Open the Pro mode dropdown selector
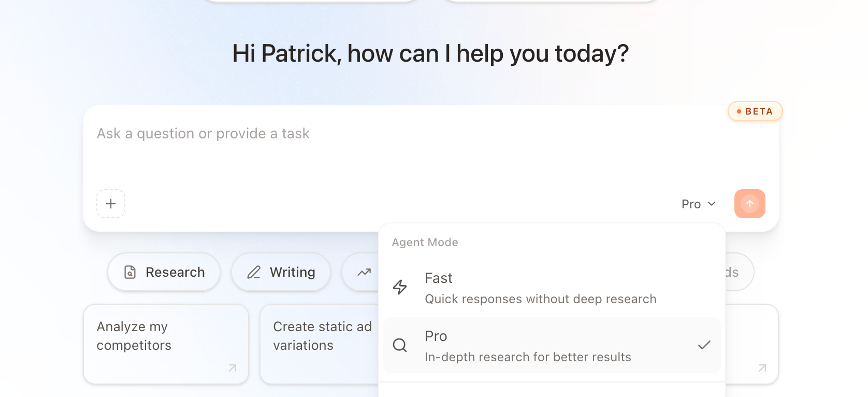Viewport: 868px width, 397px height. point(699,204)
